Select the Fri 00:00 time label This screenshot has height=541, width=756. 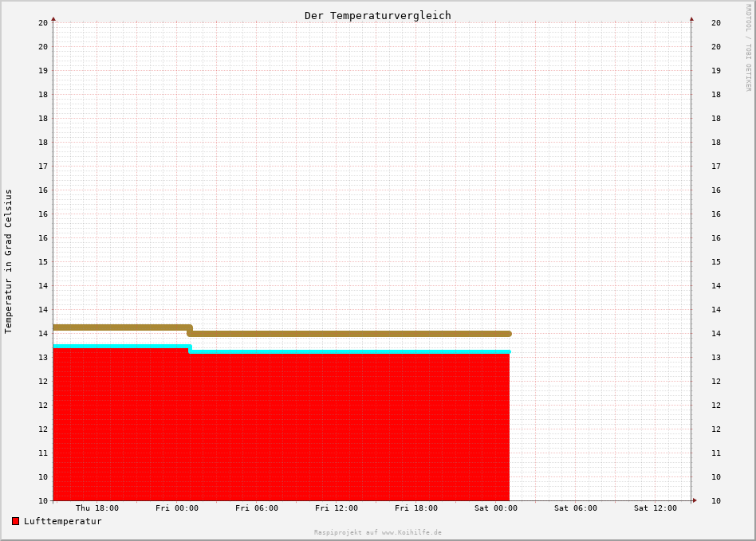point(177,508)
